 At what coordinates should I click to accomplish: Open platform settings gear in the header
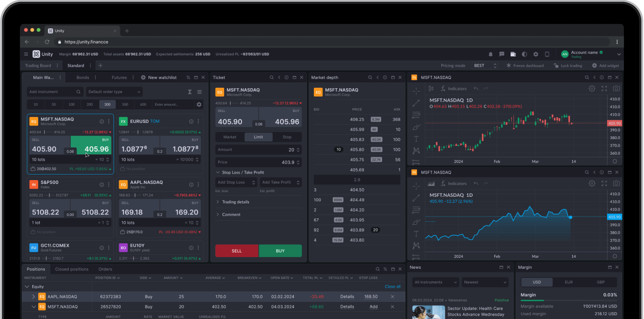tap(536, 54)
